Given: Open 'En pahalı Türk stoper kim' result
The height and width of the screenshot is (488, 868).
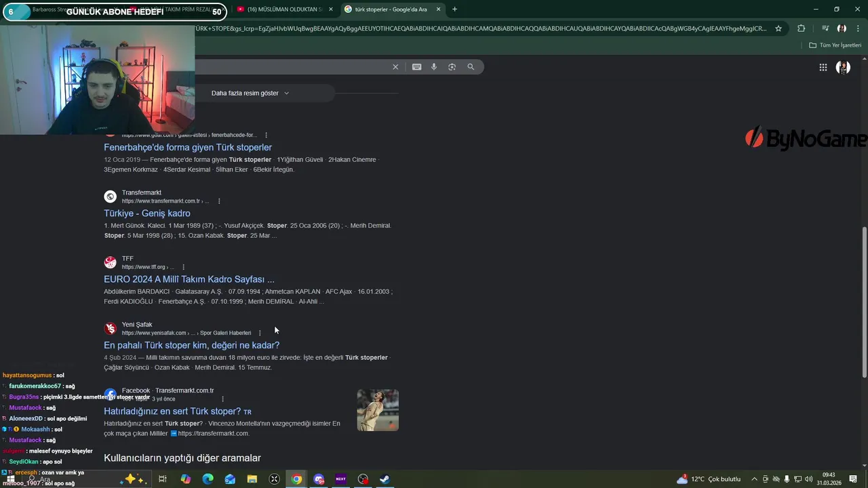Looking at the screenshot, I should point(191,345).
